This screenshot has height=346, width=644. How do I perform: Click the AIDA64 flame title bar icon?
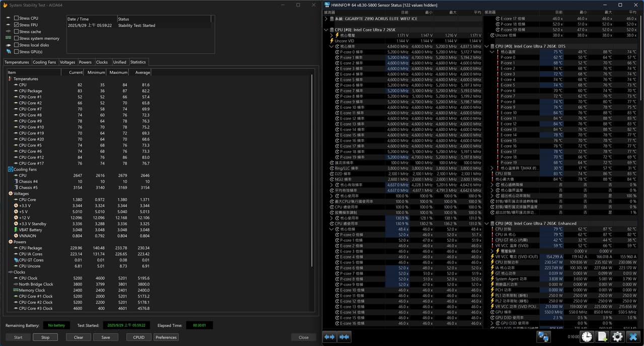click(x=5, y=5)
